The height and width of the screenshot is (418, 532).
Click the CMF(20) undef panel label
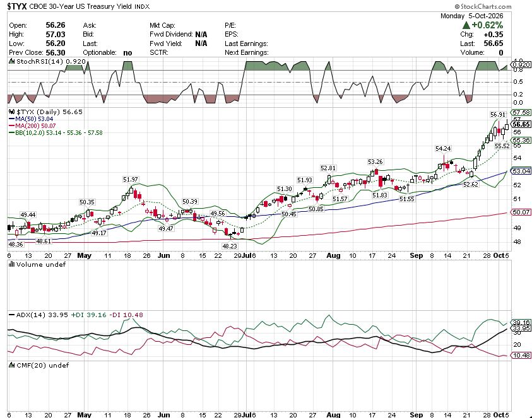click(42, 365)
